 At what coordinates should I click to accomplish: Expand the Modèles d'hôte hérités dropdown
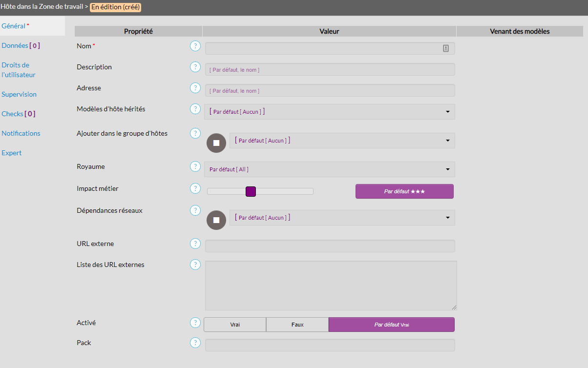[330, 112]
